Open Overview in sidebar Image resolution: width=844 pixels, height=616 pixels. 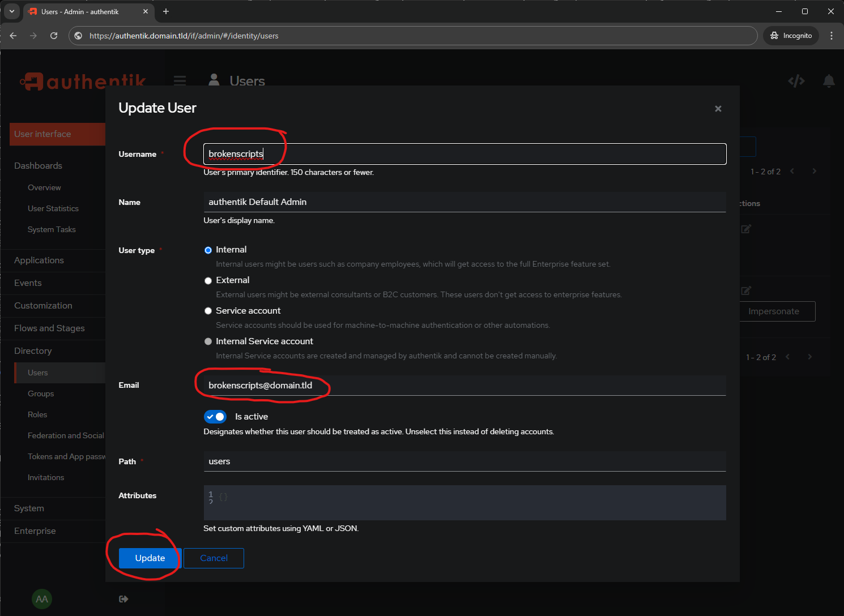44,188
